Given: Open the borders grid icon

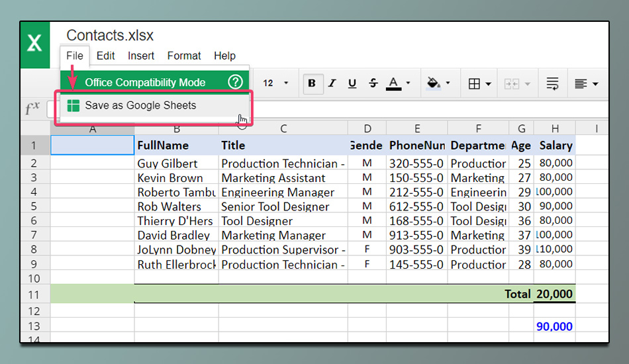Looking at the screenshot, I should tap(474, 84).
